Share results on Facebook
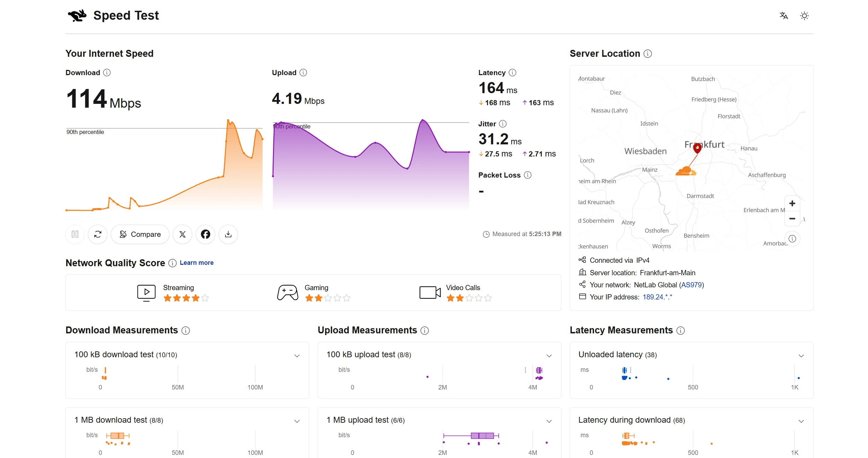Screen dimensions: 868x458 pos(205,234)
